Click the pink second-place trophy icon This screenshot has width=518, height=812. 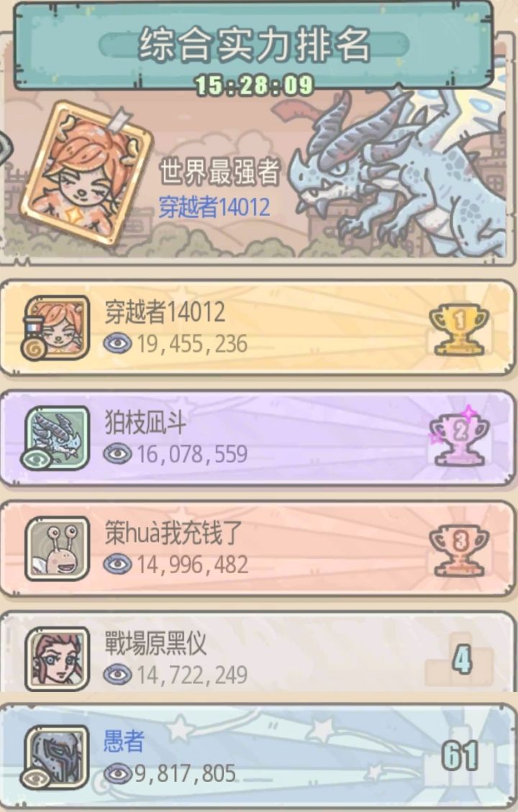point(459,438)
